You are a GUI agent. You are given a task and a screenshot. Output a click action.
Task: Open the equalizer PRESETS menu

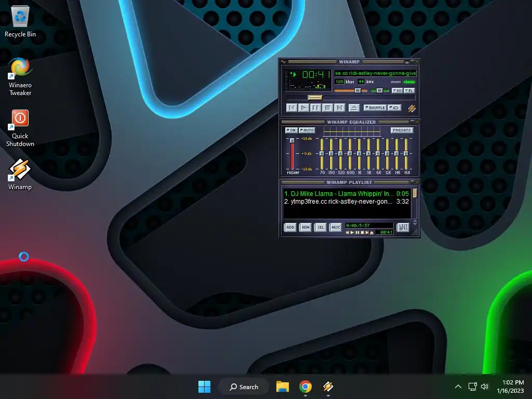coord(402,130)
